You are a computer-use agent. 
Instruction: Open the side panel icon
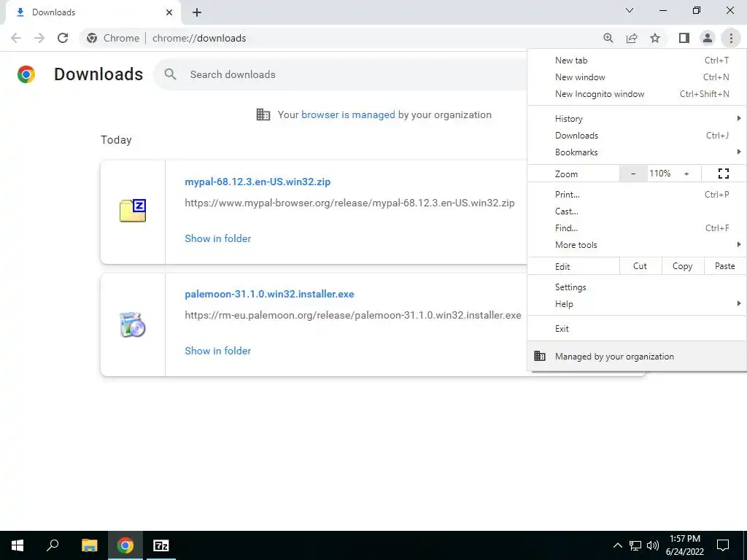point(684,38)
